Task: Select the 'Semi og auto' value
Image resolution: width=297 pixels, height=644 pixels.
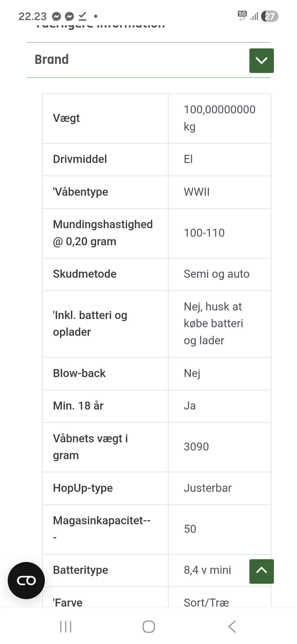Action: pos(217,274)
